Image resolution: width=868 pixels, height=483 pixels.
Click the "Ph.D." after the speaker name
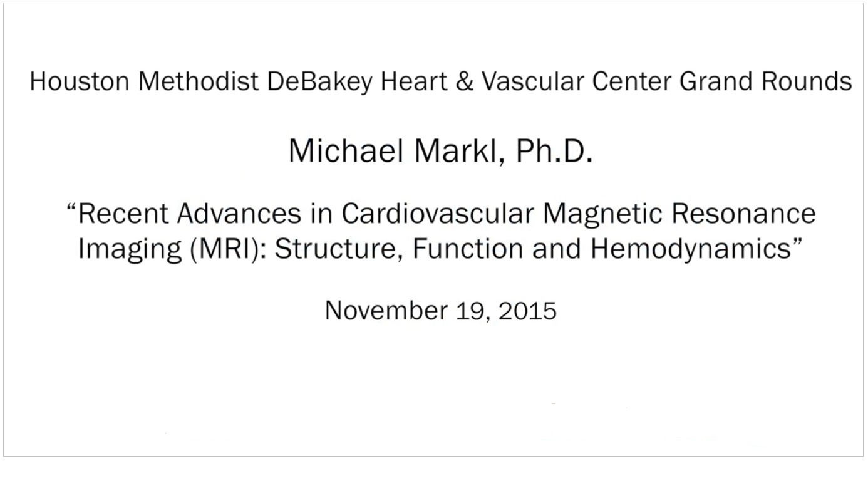(x=554, y=151)
